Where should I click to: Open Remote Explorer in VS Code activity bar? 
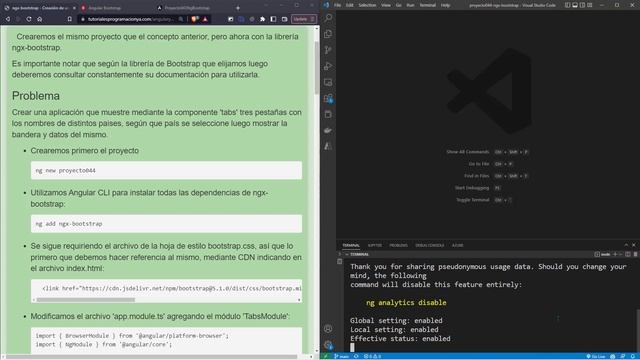point(328,82)
